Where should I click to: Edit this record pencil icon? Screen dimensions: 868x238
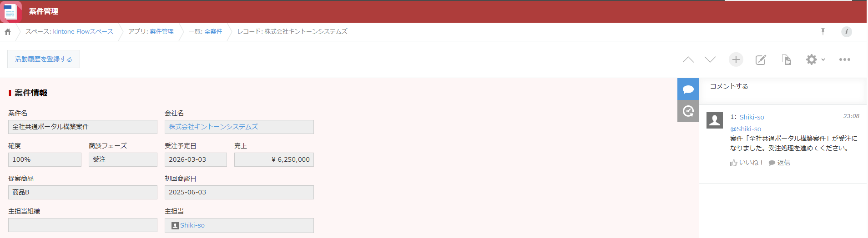point(761,59)
